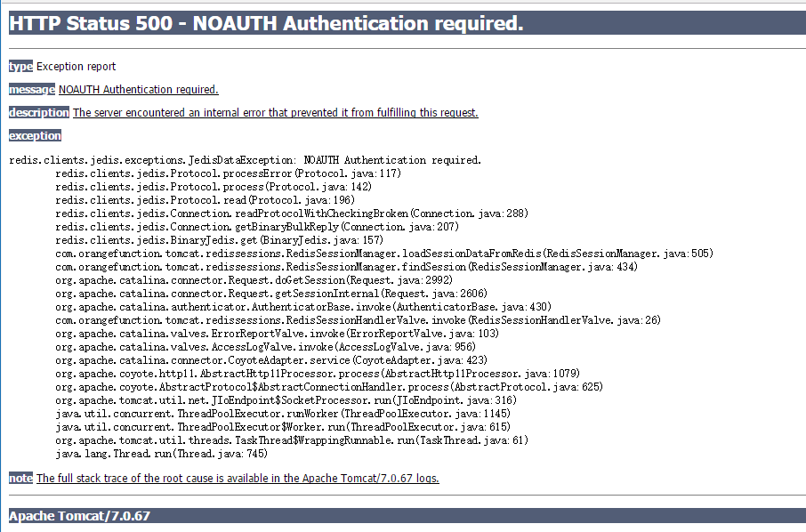Click the NOAUTH Authentication required message link
The width and height of the screenshot is (806, 532).
point(138,89)
